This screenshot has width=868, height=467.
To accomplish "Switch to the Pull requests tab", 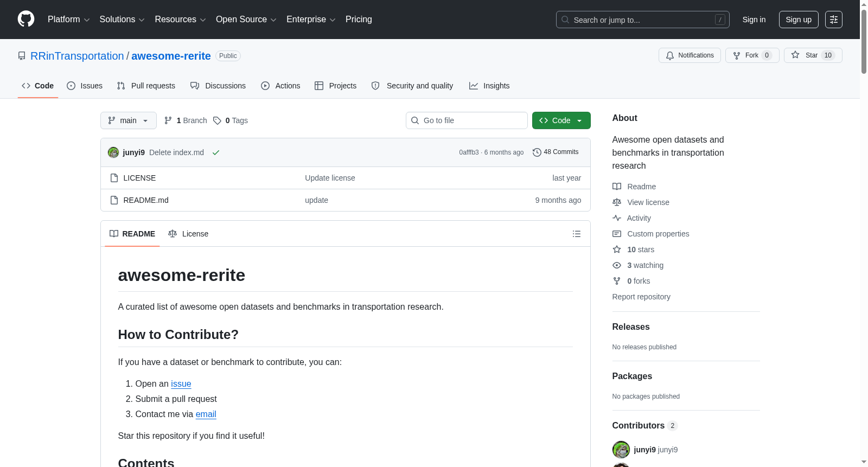I will point(146,86).
